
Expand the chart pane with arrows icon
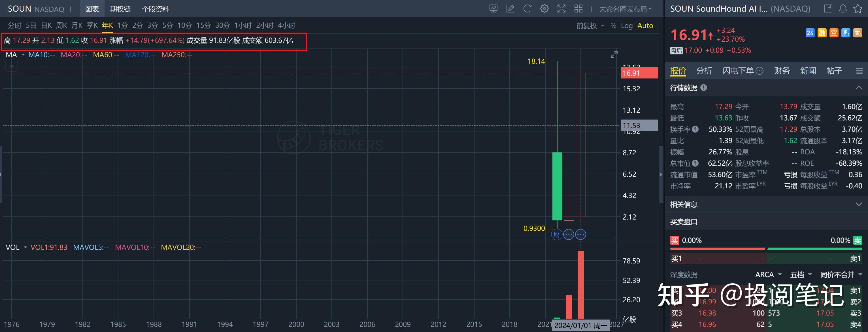[614, 54]
